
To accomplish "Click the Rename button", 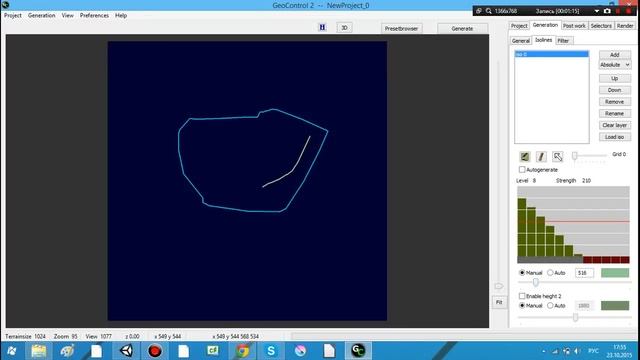I will coord(615,113).
